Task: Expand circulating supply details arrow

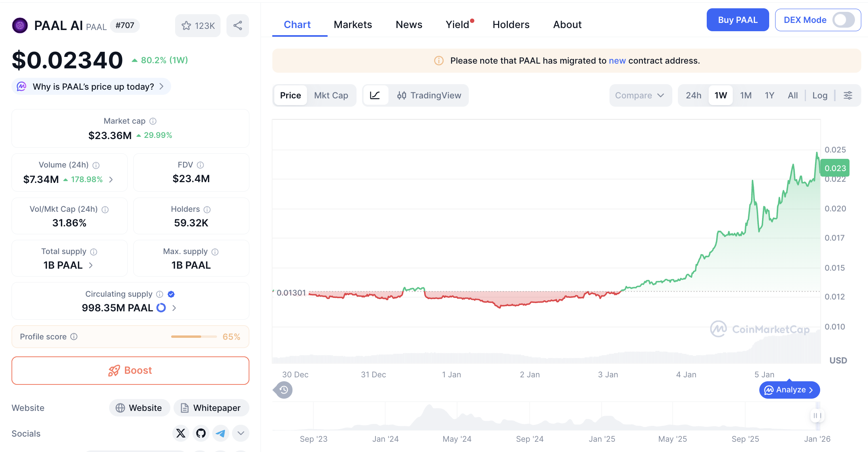Action: [174, 308]
